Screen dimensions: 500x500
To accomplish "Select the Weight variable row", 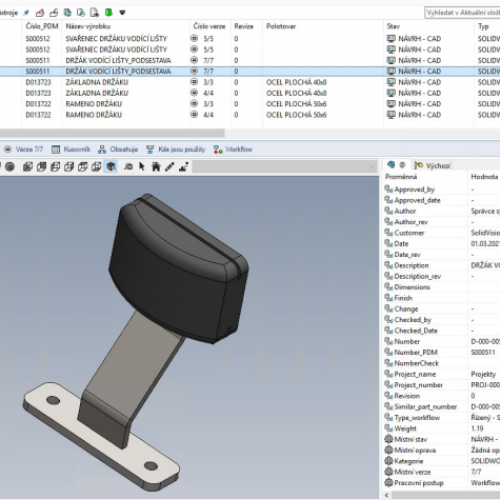I will (x=442, y=428).
